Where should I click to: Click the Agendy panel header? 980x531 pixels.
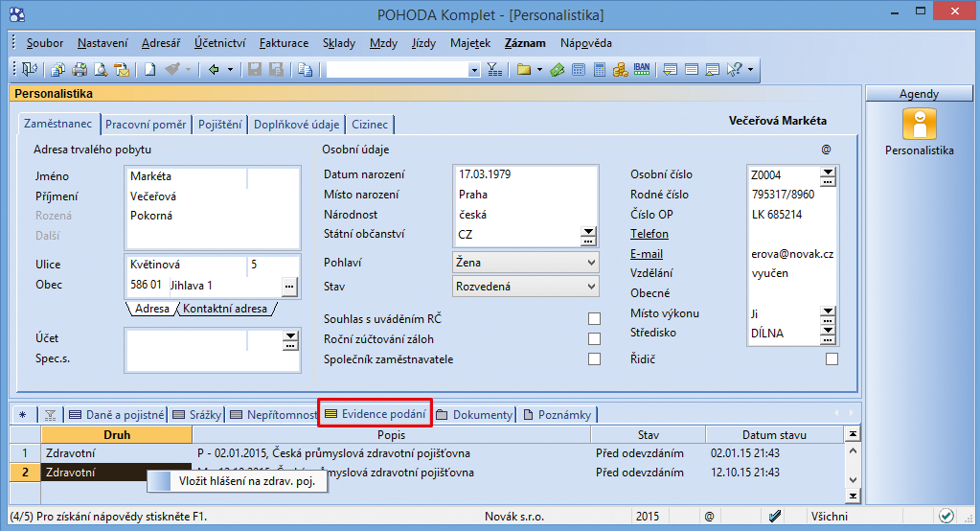[x=919, y=93]
